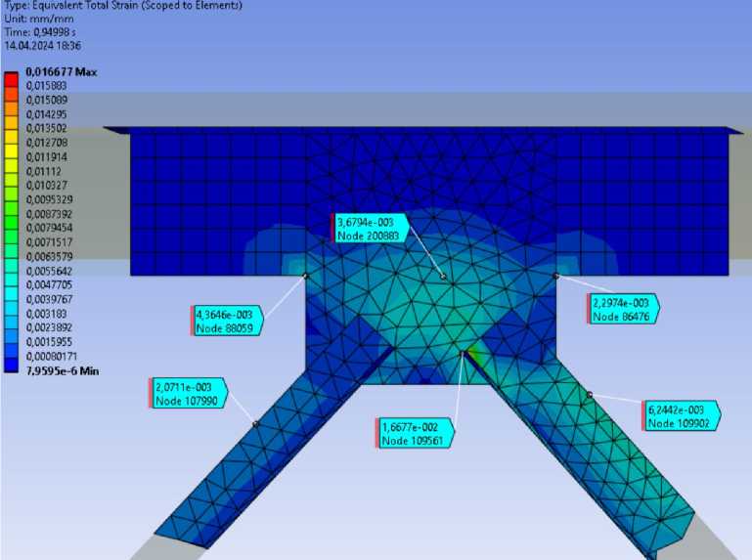752x560 pixels.
Task: Click the legend value 7,9595e-6 Min
Action: click(63, 370)
